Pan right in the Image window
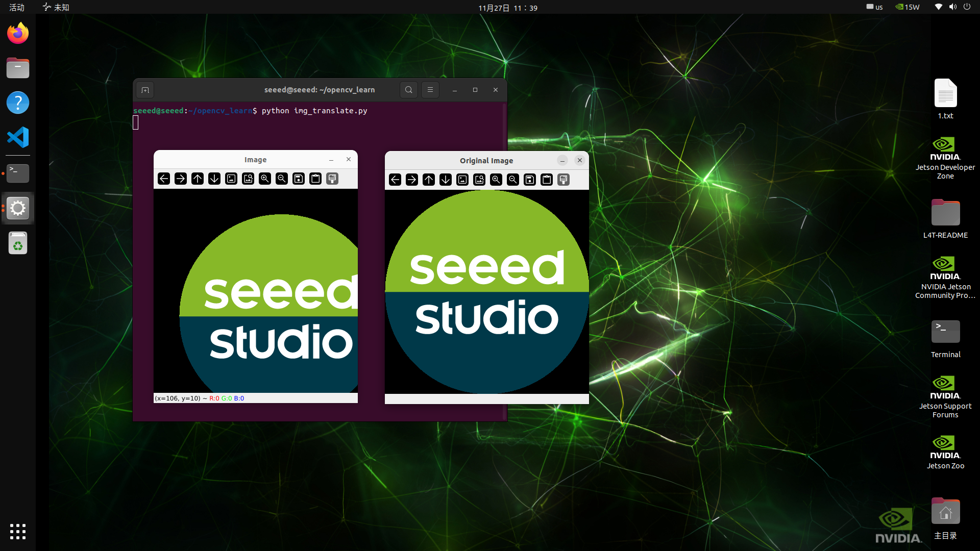The width and height of the screenshot is (980, 551). point(181,179)
